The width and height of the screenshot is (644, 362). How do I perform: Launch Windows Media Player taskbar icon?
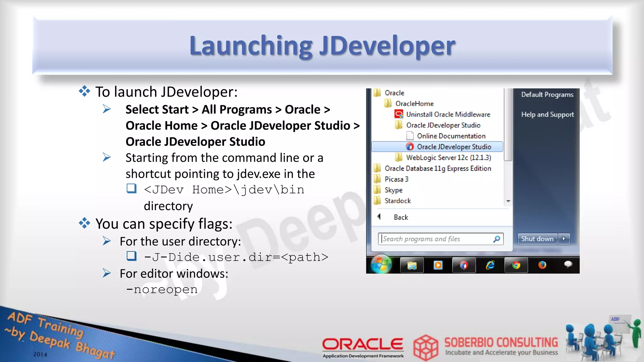[438, 266]
